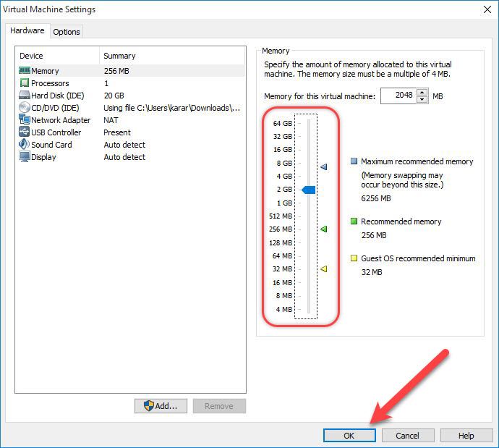The height and width of the screenshot is (448, 499).
Task: Click slider track at the 512 MB mark
Action: [x=309, y=216]
